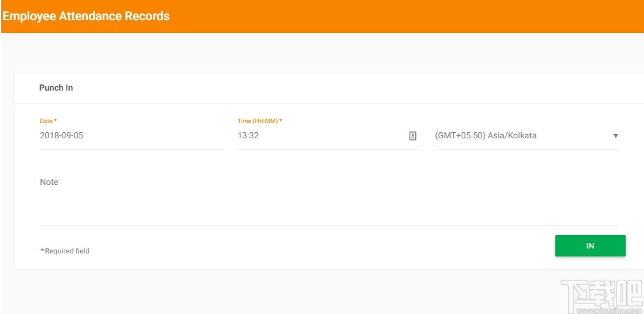This screenshot has width=644, height=314.
Task: Expand timezone list via the arrow
Action: (616, 136)
